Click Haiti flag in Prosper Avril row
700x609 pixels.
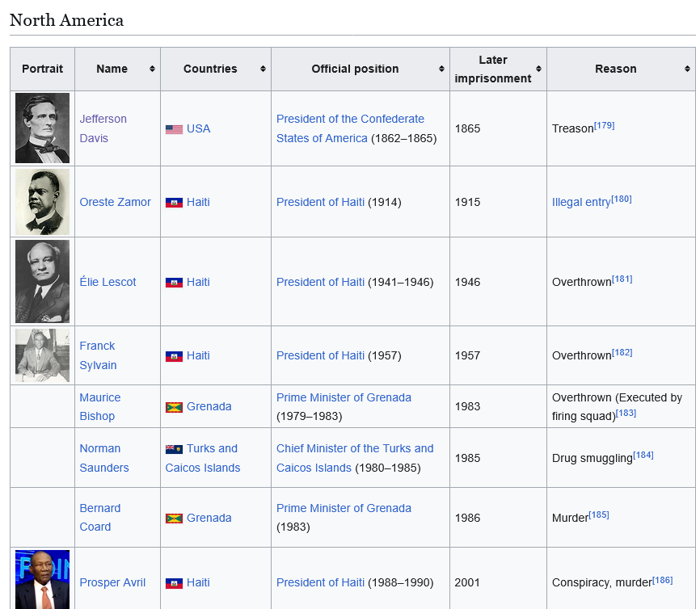[x=174, y=584]
